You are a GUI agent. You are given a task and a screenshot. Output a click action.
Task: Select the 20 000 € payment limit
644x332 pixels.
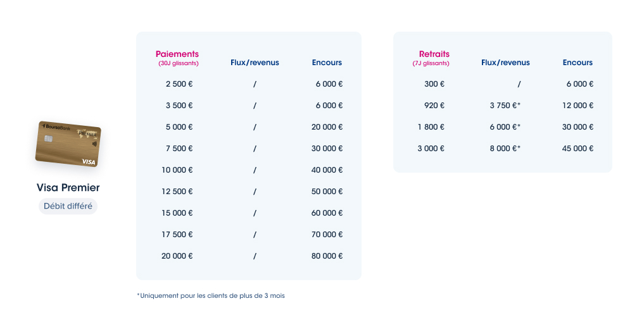pos(177,255)
